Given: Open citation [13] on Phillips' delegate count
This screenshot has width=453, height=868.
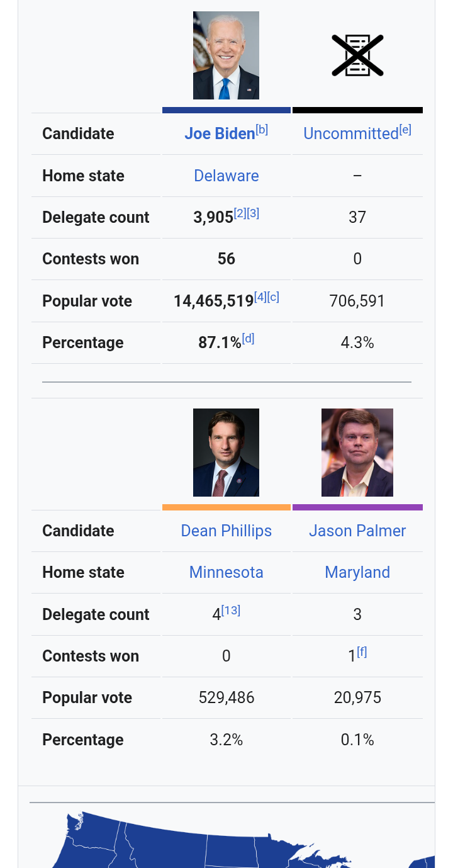Looking at the screenshot, I should tap(231, 611).
